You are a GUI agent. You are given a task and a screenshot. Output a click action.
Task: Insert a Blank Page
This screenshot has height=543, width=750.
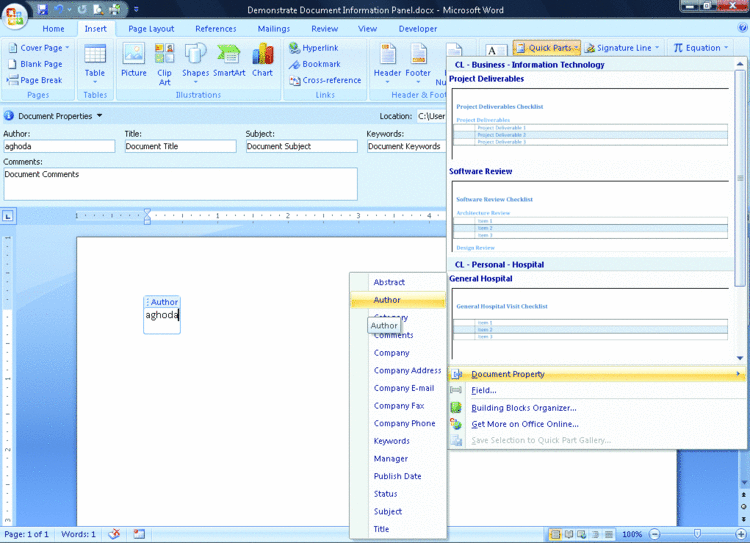tap(35, 64)
